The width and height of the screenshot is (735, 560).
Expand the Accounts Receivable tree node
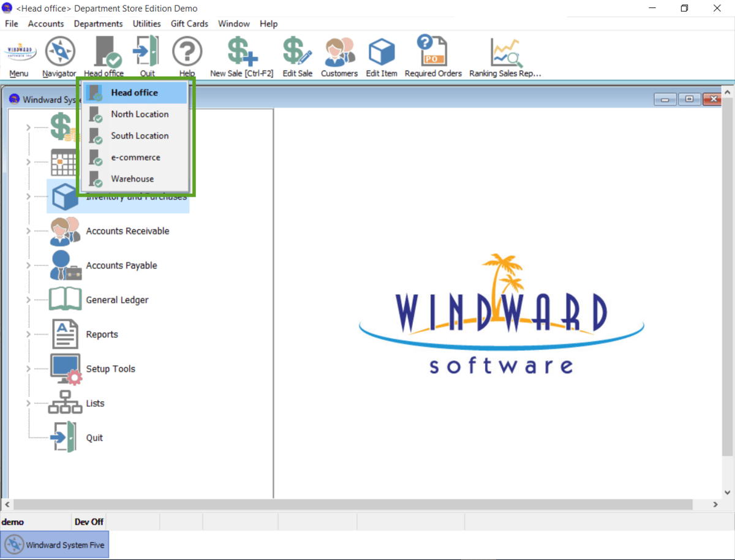point(28,231)
